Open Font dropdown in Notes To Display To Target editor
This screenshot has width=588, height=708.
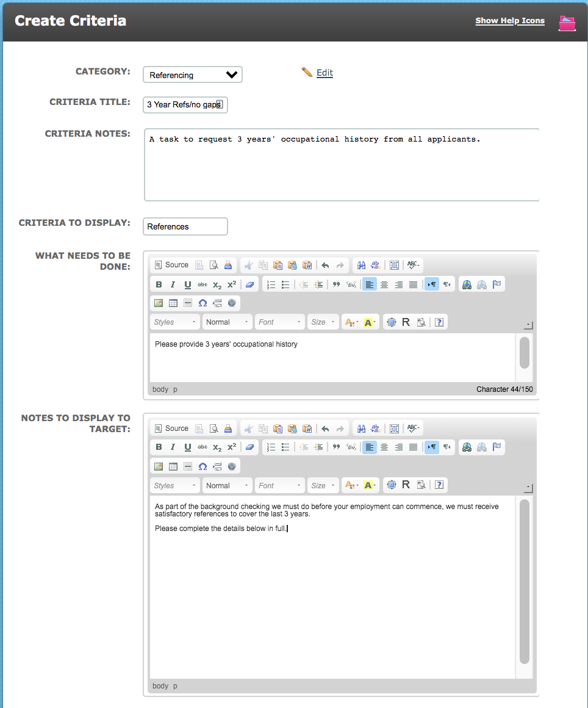click(280, 485)
